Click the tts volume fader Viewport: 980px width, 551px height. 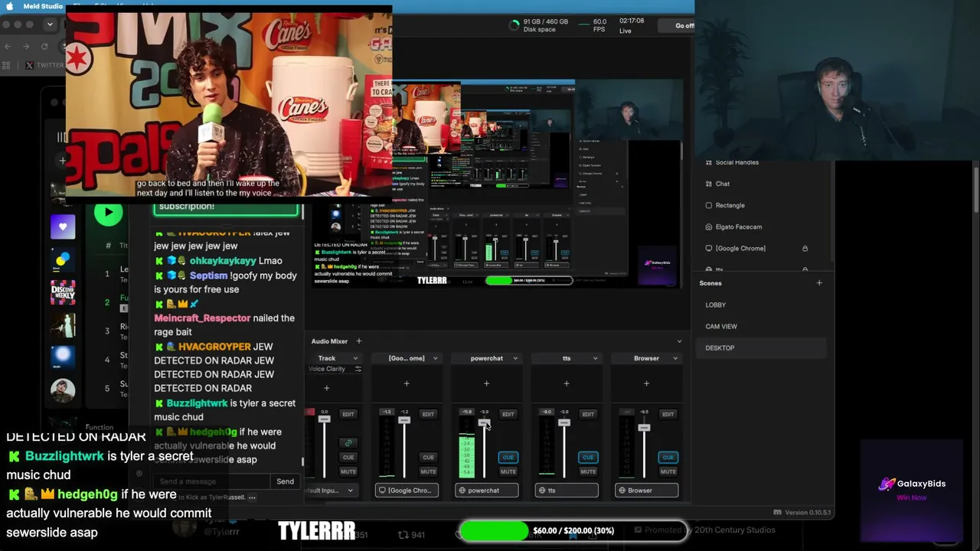(564, 422)
